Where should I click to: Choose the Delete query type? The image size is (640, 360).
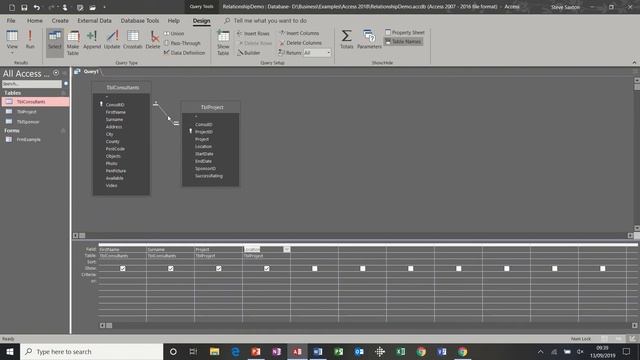pos(153,40)
